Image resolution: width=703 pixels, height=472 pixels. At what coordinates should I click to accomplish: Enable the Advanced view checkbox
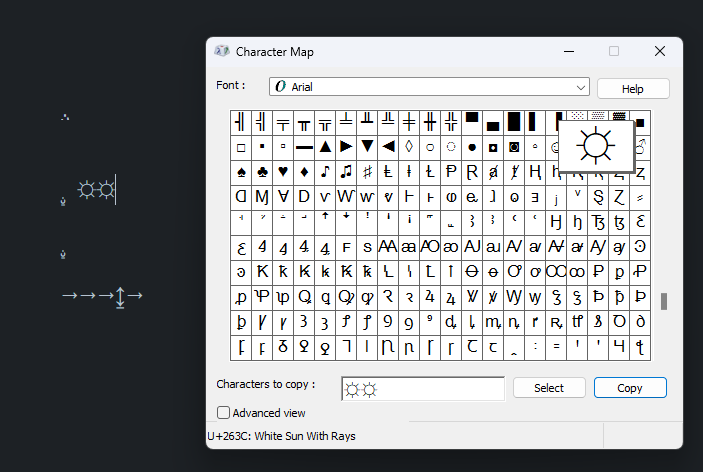point(223,412)
